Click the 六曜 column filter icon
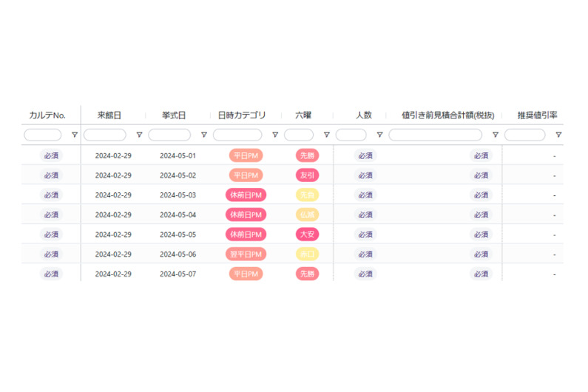The image size is (588, 392). (x=326, y=135)
